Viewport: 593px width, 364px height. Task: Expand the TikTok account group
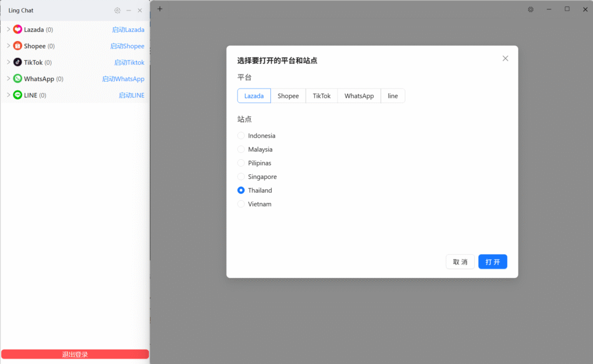point(8,62)
